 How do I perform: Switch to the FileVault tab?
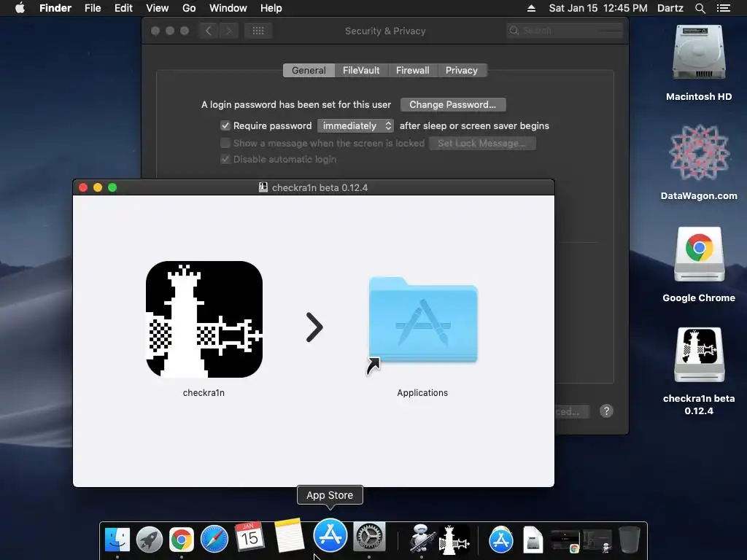[361, 71]
